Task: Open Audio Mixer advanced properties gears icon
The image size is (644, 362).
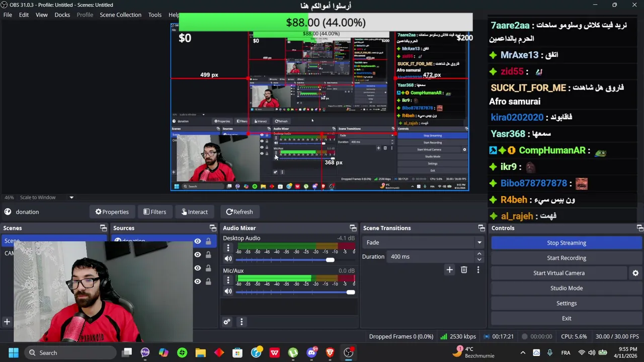Action: pyautogui.click(x=227, y=322)
